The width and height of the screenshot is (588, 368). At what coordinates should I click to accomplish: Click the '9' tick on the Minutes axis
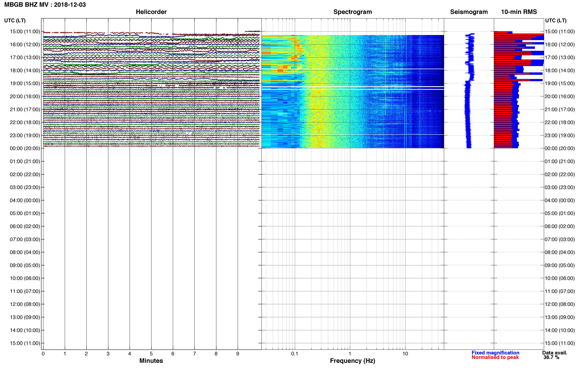[237, 354]
